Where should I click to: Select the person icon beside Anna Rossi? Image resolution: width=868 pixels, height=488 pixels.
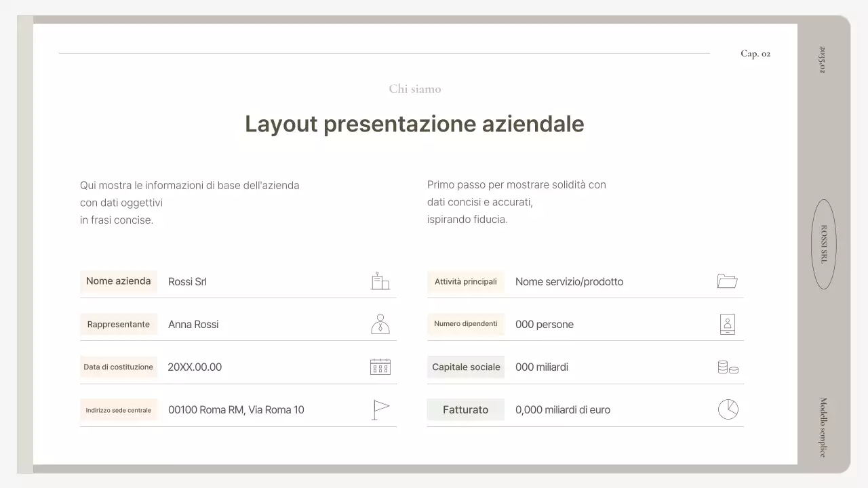click(x=380, y=323)
